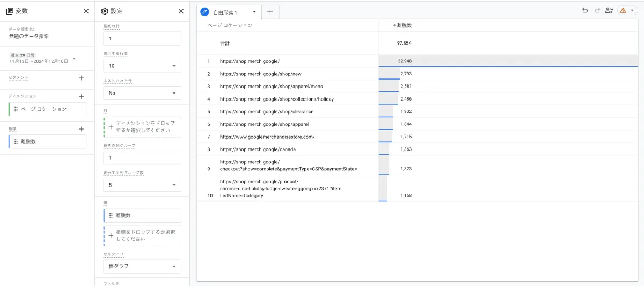Select the 離脱数 chip in 指標 section
Viewport: 644px width, 286px height.
tap(48, 141)
